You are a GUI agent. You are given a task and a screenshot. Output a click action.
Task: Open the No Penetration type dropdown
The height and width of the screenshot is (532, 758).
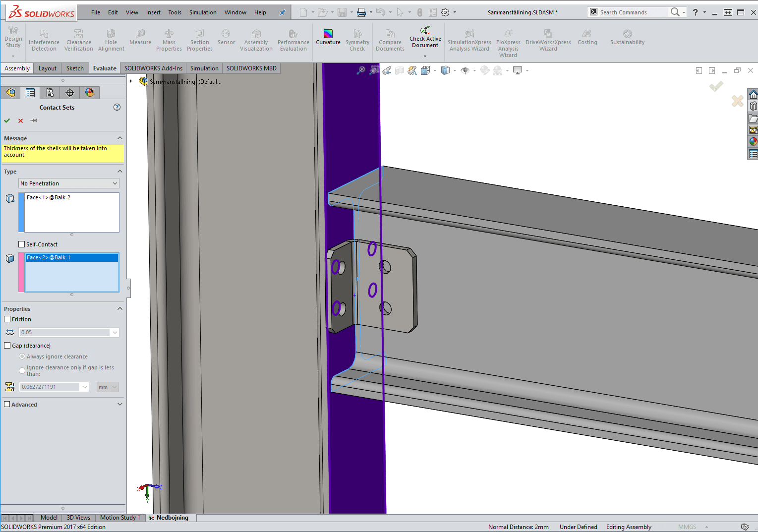click(x=69, y=183)
